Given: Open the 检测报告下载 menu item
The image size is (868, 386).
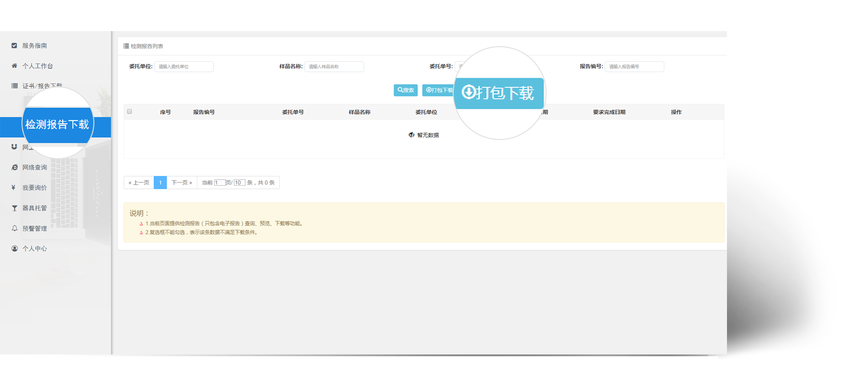Looking at the screenshot, I should click(x=57, y=125).
